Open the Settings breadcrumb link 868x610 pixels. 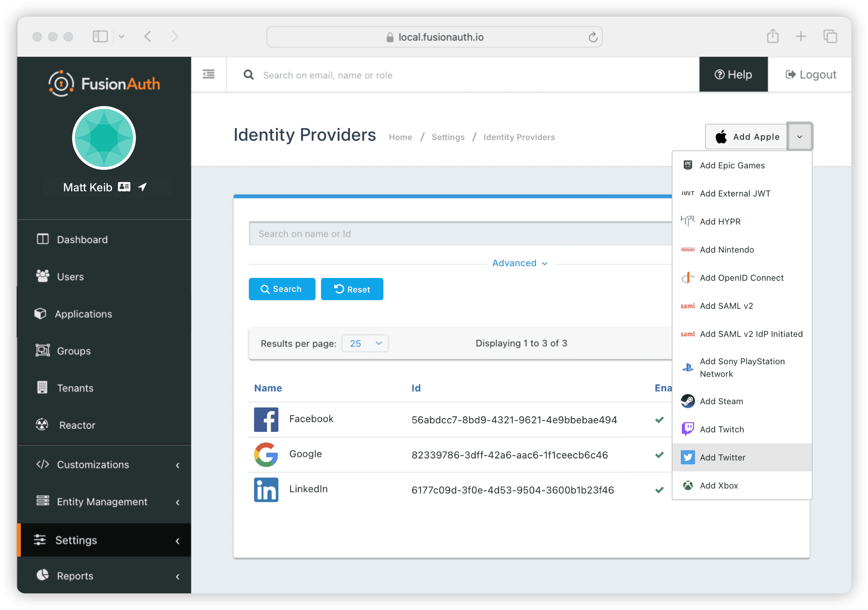(x=448, y=137)
